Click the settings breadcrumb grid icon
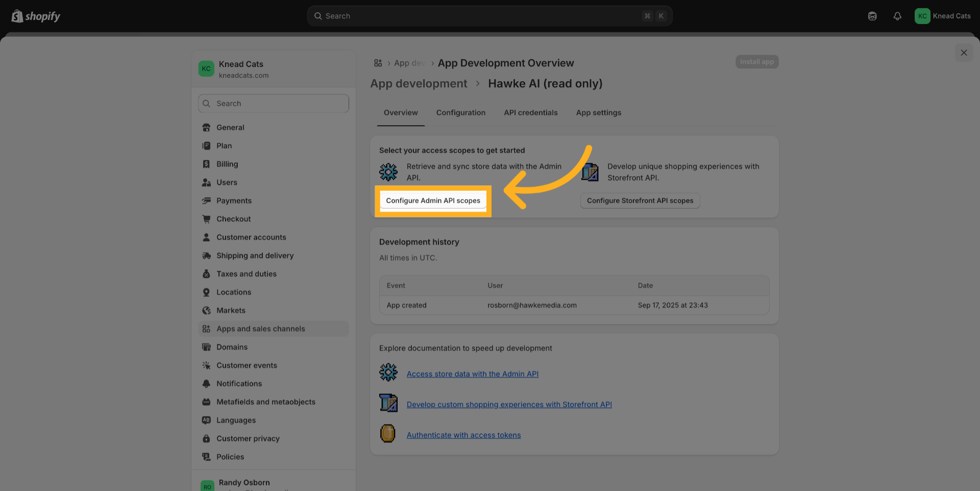Viewport: 980px width, 491px height. [x=378, y=63]
